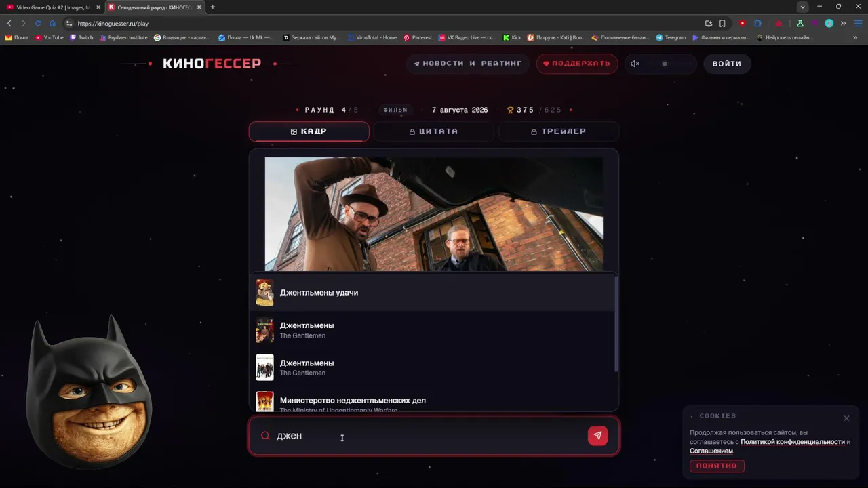Viewport: 868px width, 488px height.
Task: Open the VK Видео Live bookmark
Action: point(467,38)
